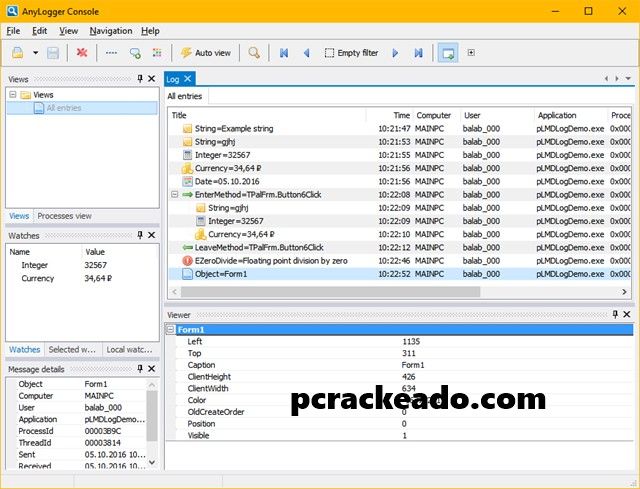Toggle the Auto view button
Viewport: 640px width, 489px height.
tap(205, 52)
